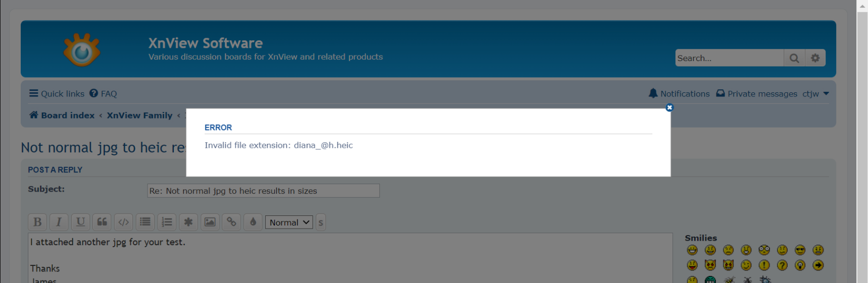Click the topic title heading link
868x283 pixels.
point(103,147)
